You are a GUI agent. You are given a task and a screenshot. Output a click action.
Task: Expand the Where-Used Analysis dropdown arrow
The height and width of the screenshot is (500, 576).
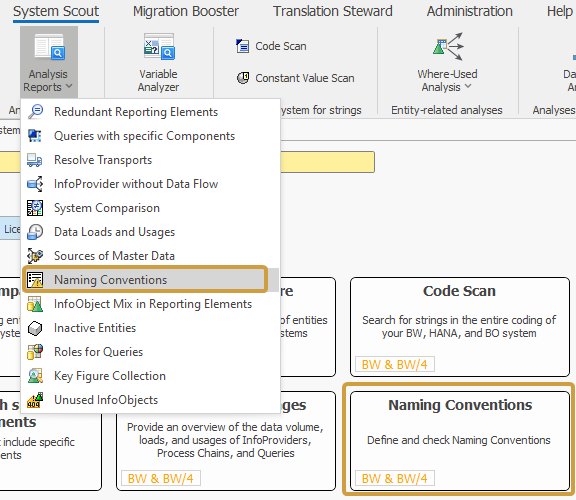pos(468,86)
